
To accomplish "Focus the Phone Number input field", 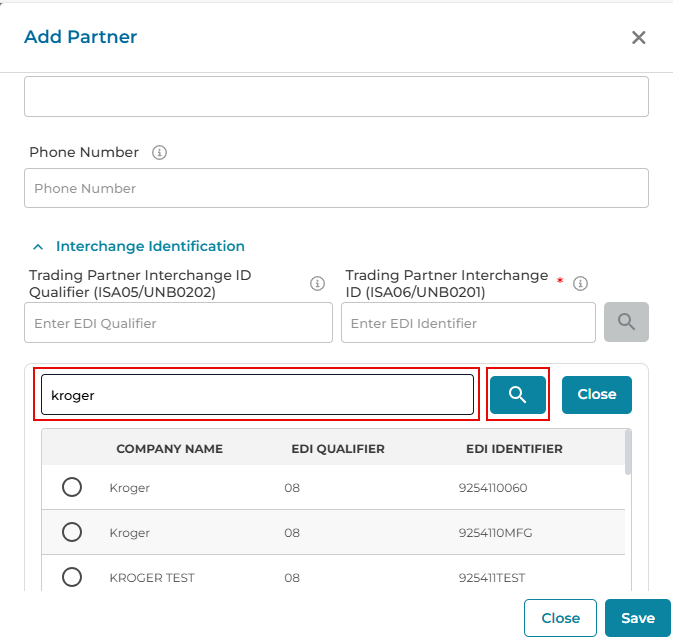I will [x=336, y=188].
